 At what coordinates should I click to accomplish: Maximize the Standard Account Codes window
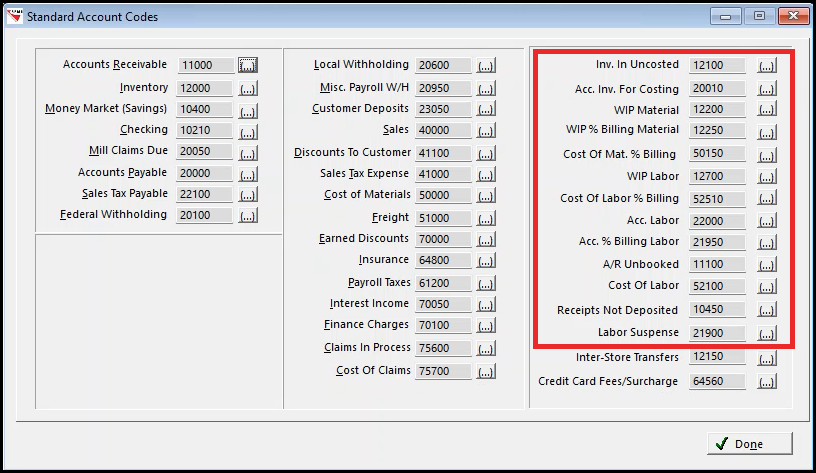[759, 16]
